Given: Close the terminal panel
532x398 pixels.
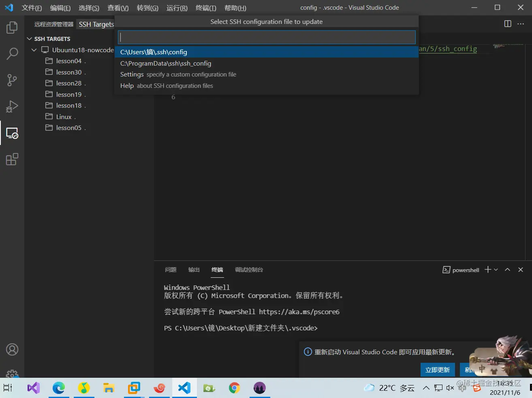Looking at the screenshot, I should pos(521,270).
